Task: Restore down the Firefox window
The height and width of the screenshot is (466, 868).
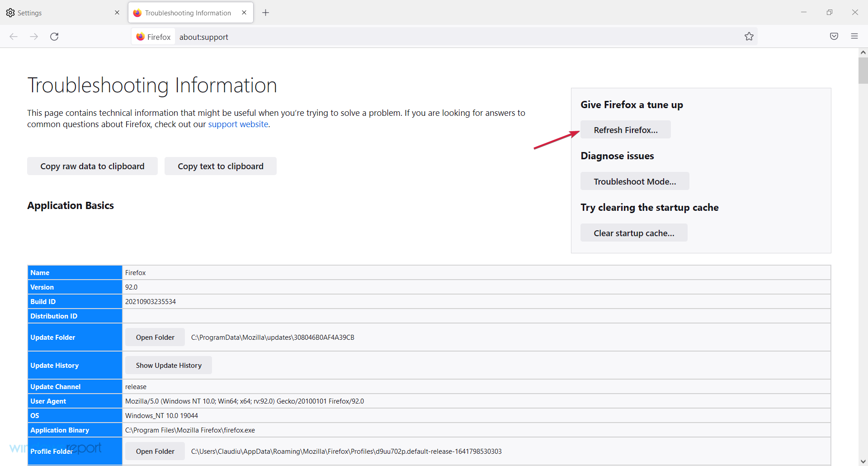Action: coord(830,12)
